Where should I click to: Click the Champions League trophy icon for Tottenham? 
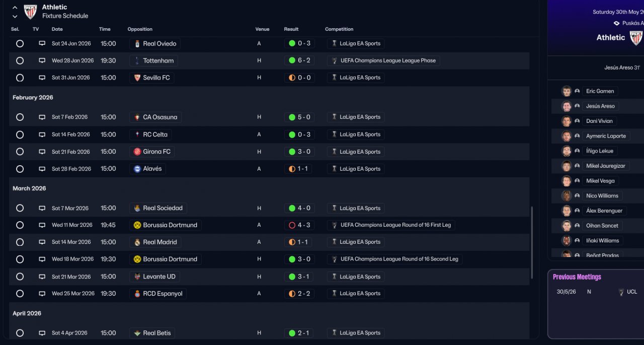[334, 60]
